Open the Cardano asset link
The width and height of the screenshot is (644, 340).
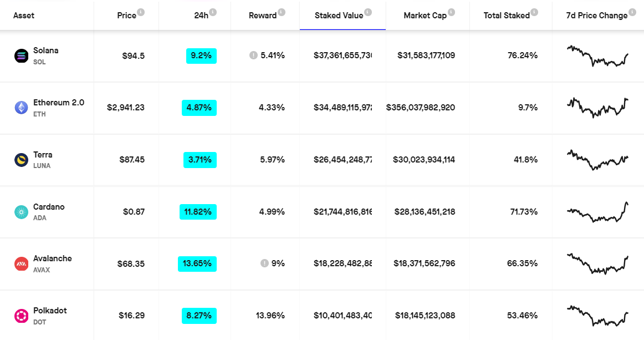point(49,207)
